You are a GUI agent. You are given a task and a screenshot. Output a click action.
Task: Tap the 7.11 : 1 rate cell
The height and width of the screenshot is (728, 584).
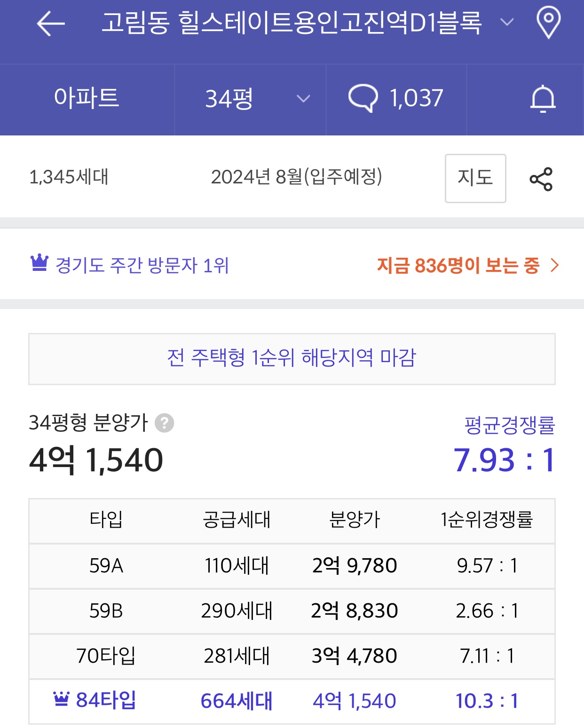click(x=488, y=656)
